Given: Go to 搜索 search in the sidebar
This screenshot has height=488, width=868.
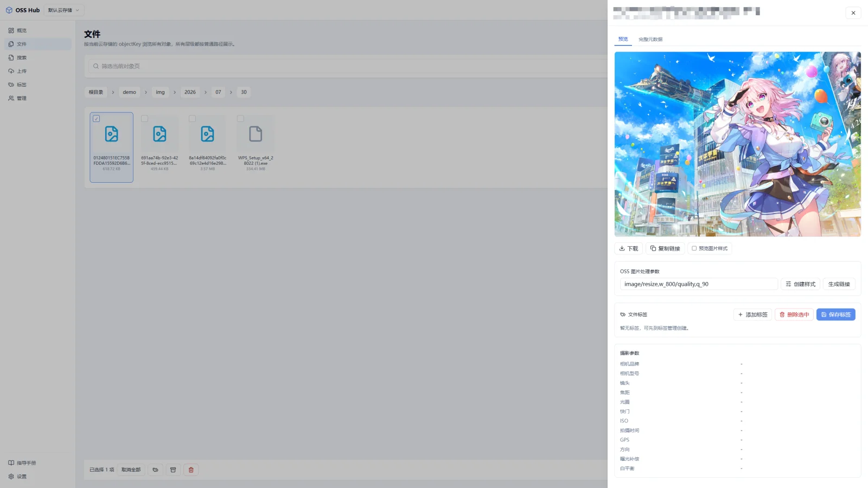Looking at the screenshot, I should click(x=38, y=57).
